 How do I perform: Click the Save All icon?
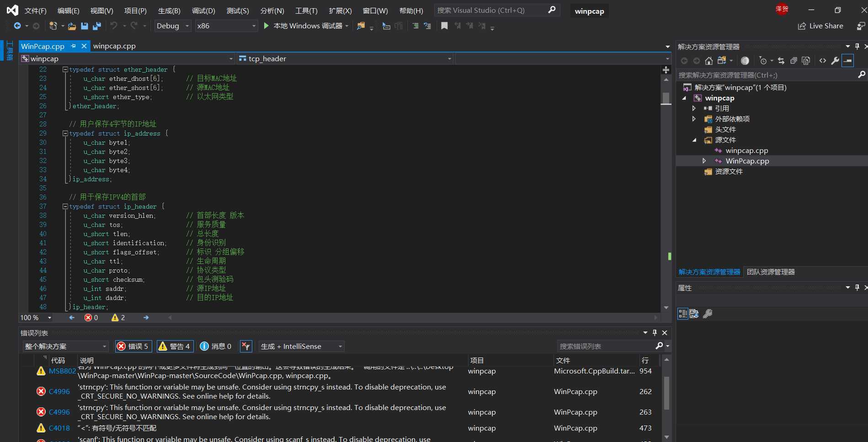97,26
